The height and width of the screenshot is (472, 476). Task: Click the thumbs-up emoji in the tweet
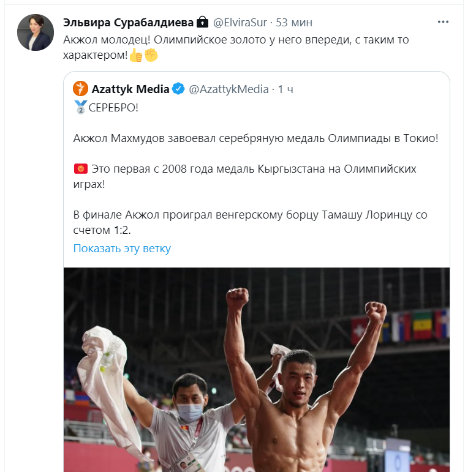[x=137, y=56]
